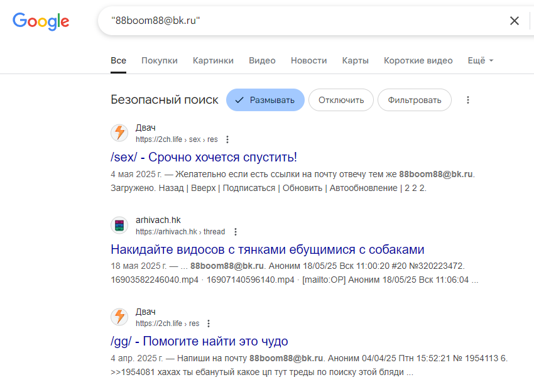The image size is (534, 392).
Task: Switch to the Новости tab
Action: tap(309, 61)
